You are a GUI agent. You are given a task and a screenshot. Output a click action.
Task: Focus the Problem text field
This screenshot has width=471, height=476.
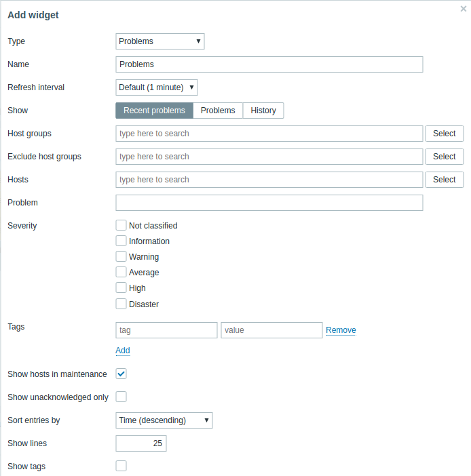(x=269, y=203)
